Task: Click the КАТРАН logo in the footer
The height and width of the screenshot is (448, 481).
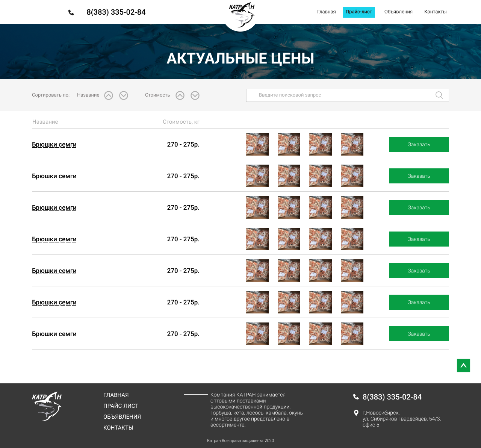Action: 47,406
